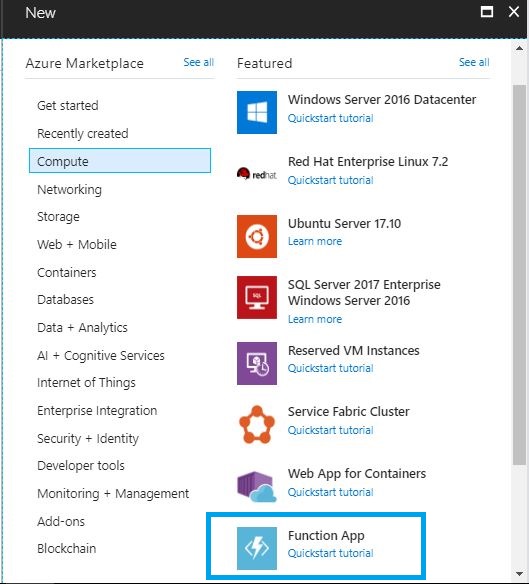Click the Red Hat logo icon
The height and width of the screenshot is (584, 529).
(257, 174)
